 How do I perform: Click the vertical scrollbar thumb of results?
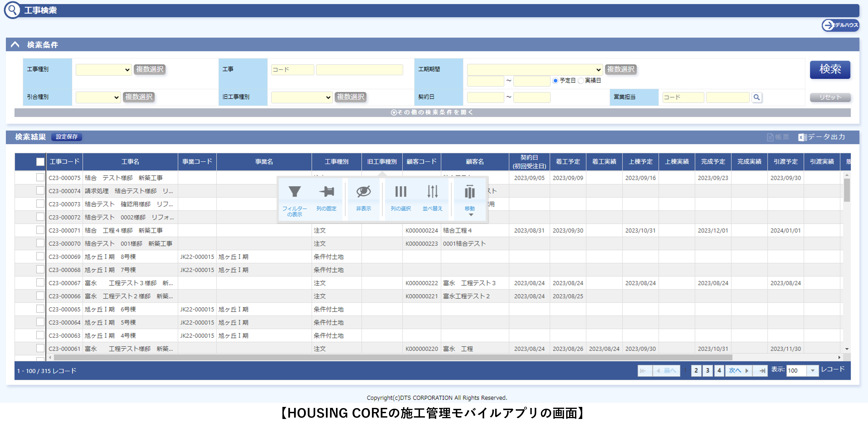847,190
